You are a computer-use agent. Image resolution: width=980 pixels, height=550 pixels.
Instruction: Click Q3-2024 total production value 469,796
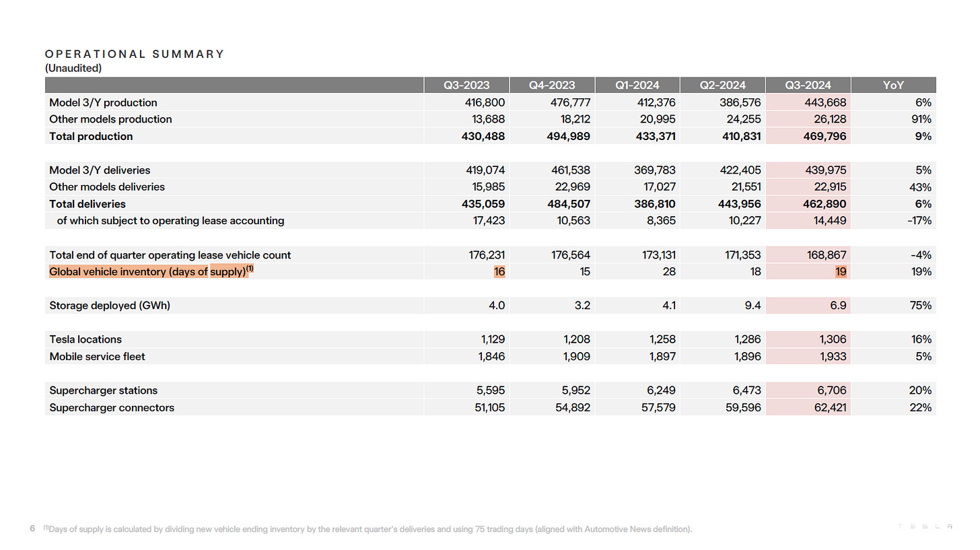click(x=825, y=136)
